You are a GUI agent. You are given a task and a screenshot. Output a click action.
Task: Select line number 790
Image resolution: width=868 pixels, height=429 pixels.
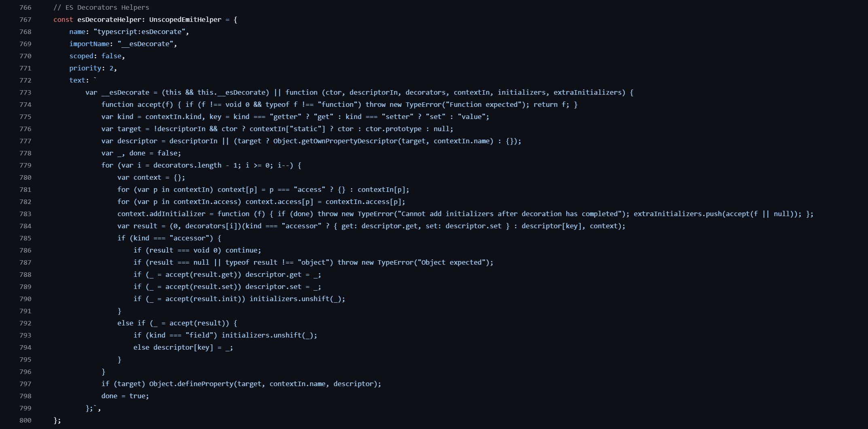pos(25,299)
